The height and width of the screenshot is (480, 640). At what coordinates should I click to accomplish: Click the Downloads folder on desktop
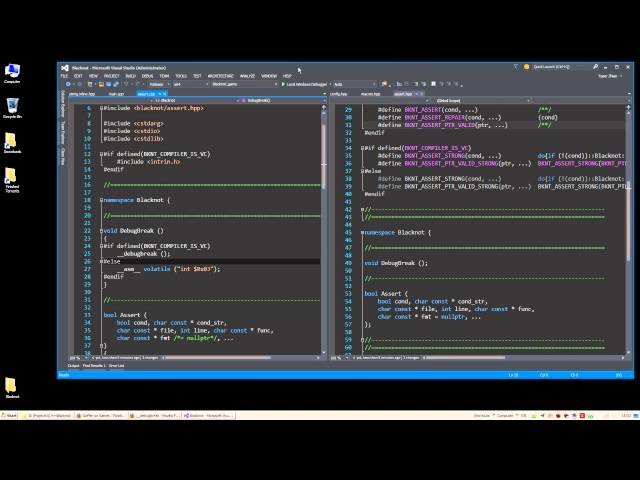coord(12,141)
